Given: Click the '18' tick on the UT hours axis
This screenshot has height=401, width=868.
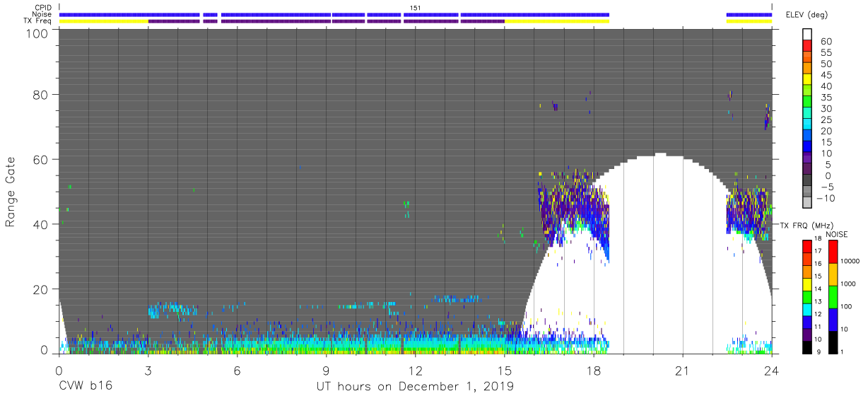Looking at the screenshot, I should (x=594, y=370).
